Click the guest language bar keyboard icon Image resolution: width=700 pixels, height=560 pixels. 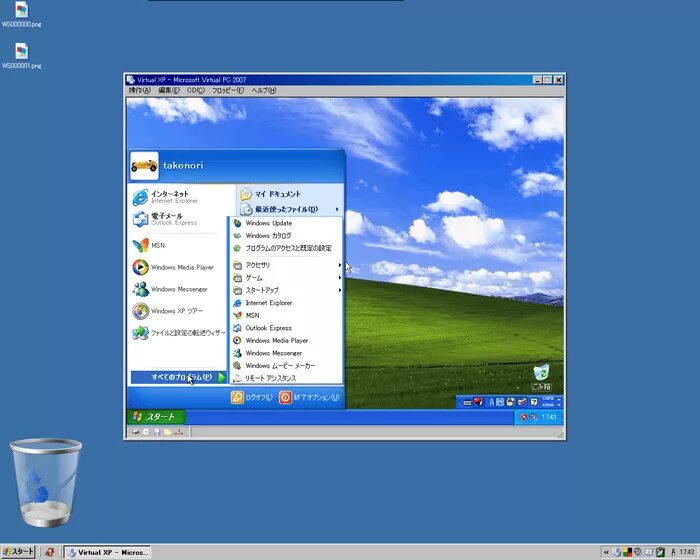(467, 402)
